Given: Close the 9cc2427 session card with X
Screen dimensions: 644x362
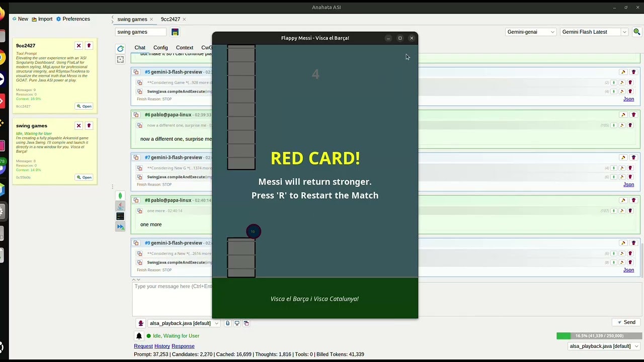Looking at the screenshot, I should pyautogui.click(x=78, y=46).
